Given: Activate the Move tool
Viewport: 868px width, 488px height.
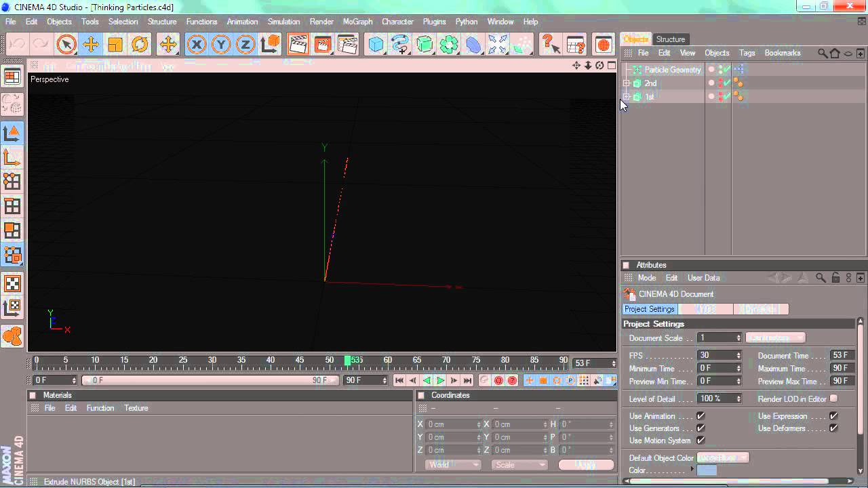Looking at the screenshot, I should pyautogui.click(x=91, y=45).
